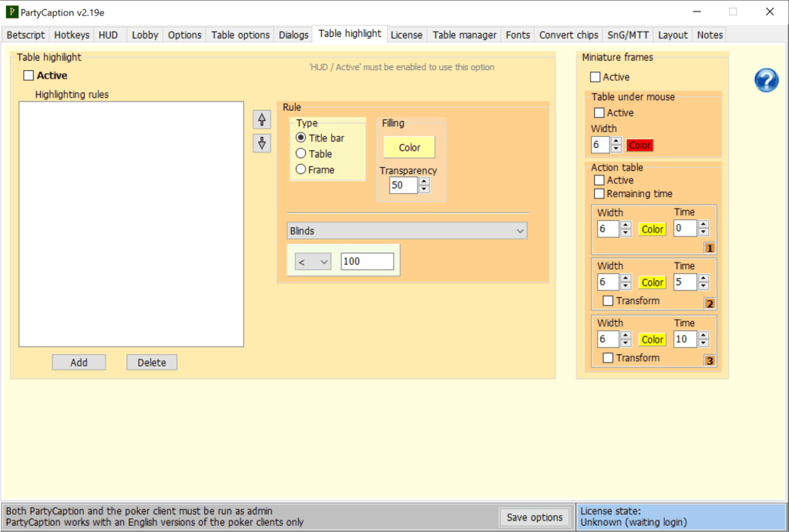Viewport: 789px width, 532px height.
Task: Enable Miniature frames Active checkbox
Action: tap(596, 77)
